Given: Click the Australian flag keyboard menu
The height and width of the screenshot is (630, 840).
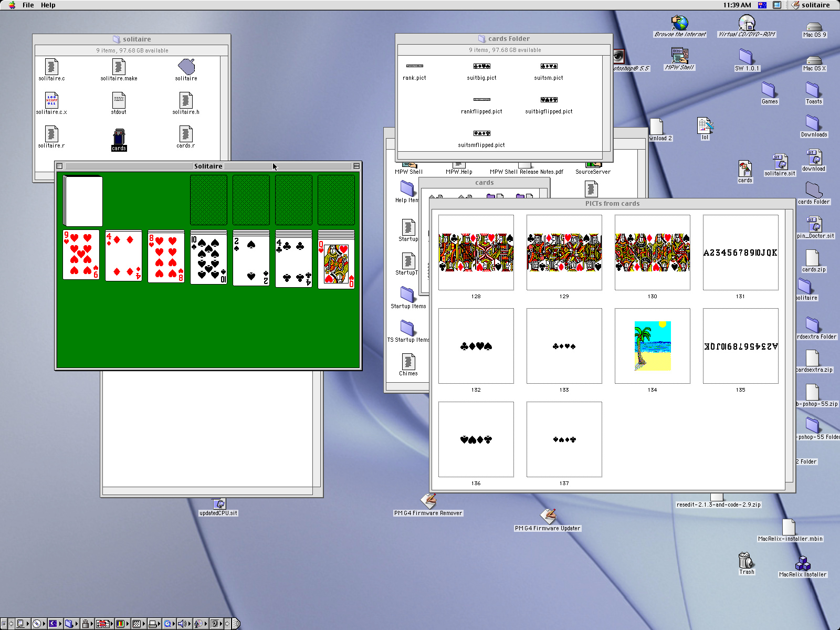Looking at the screenshot, I should pos(762,5).
